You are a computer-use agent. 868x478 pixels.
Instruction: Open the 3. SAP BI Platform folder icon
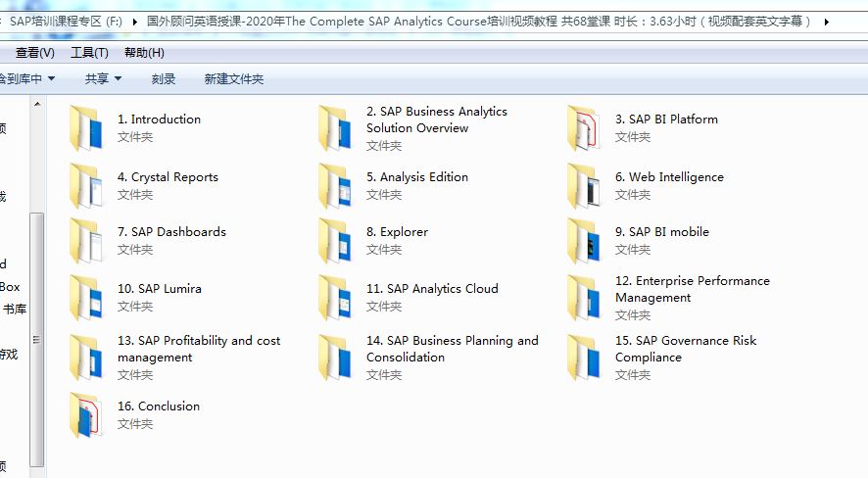584,128
